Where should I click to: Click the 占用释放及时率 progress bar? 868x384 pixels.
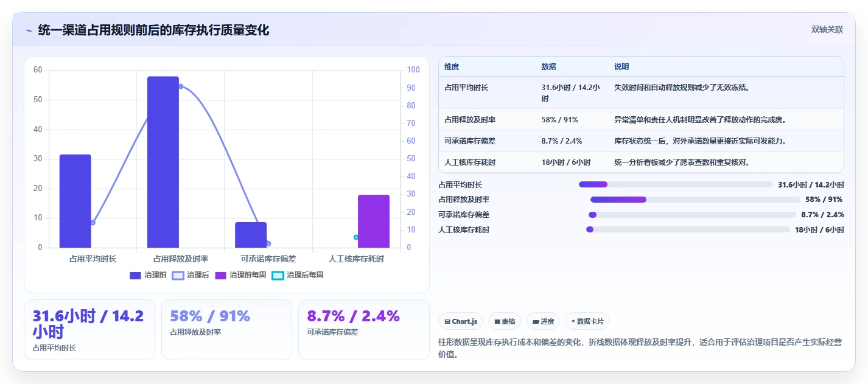[x=695, y=200]
